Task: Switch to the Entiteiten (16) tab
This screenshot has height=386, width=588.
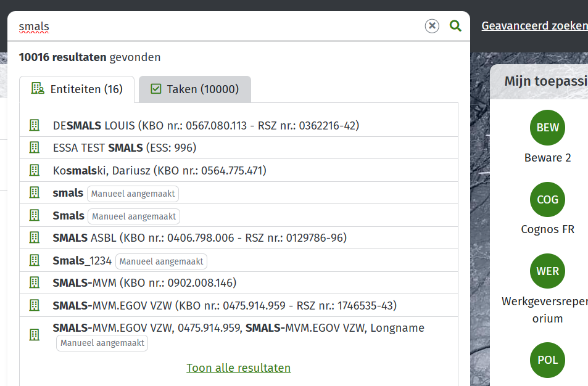Action: [77, 89]
